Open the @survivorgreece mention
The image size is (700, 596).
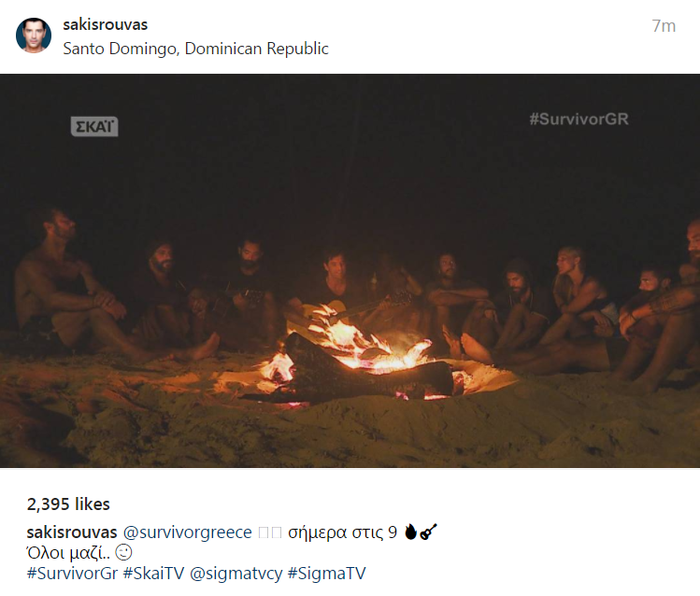coord(188,532)
